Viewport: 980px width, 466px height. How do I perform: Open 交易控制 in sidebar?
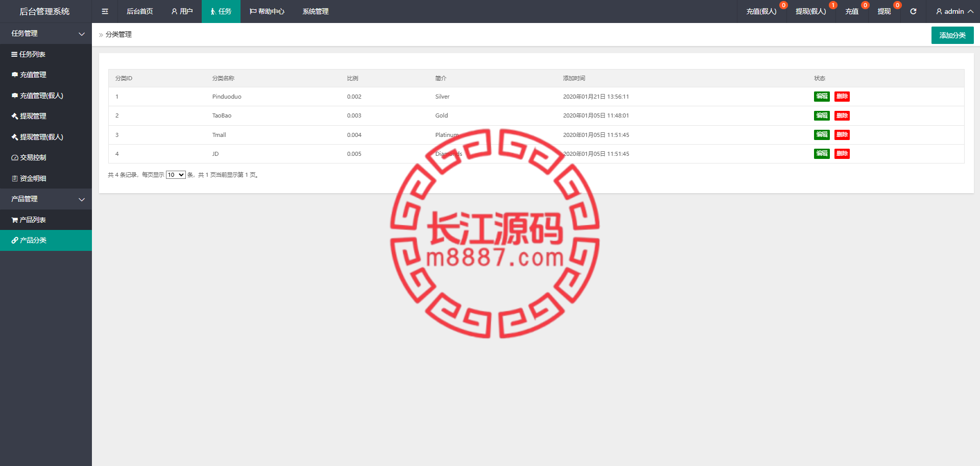pos(46,157)
